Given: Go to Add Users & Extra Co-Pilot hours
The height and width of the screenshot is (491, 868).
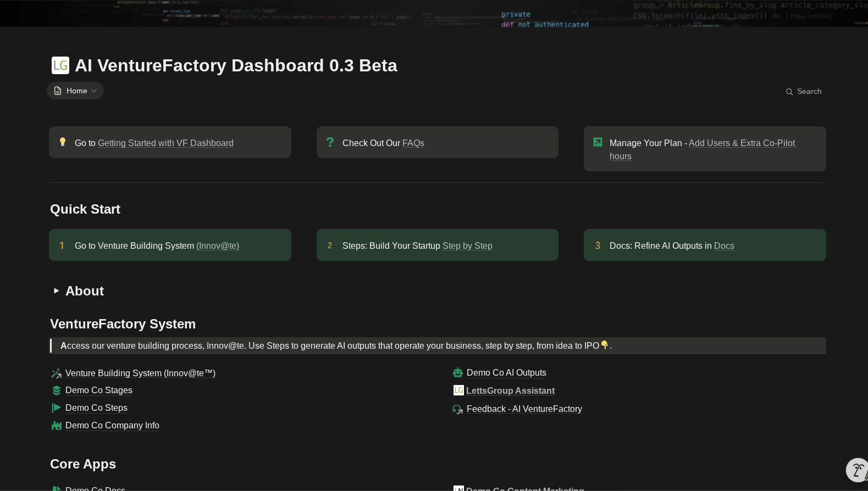Looking at the screenshot, I should point(742,143).
